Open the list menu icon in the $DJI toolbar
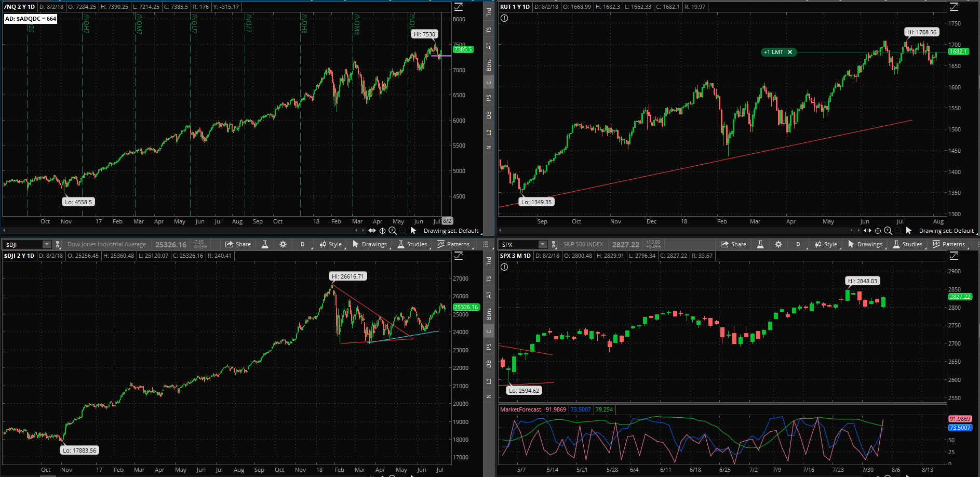980x477 pixels. tap(486, 244)
